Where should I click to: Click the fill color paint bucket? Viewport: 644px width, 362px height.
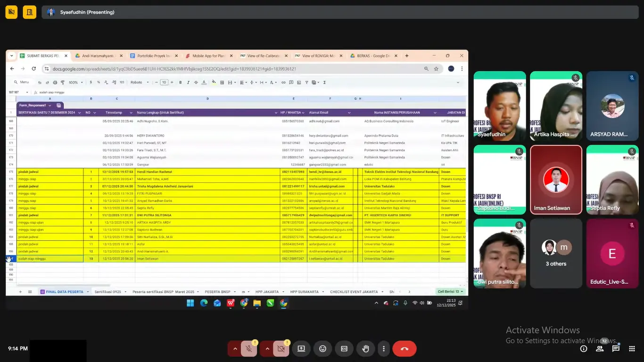coord(214,82)
